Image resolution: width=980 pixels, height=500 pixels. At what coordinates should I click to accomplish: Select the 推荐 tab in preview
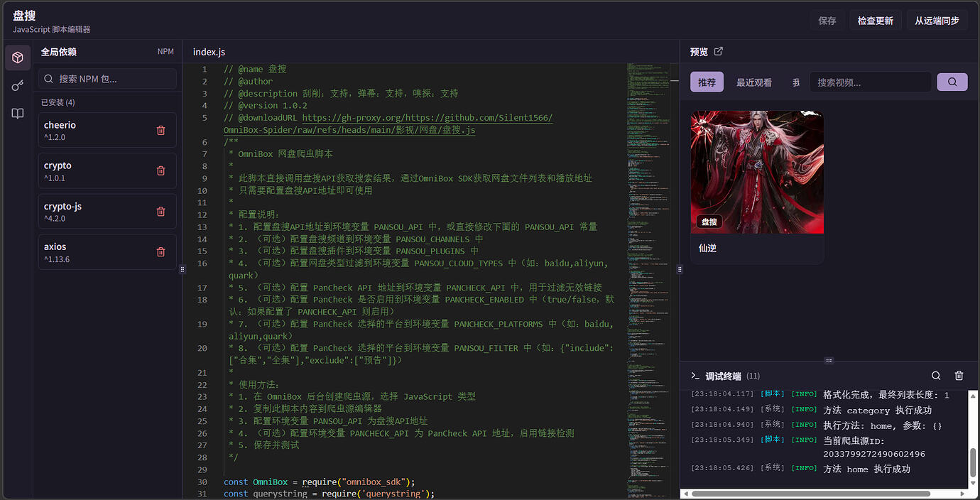[707, 82]
